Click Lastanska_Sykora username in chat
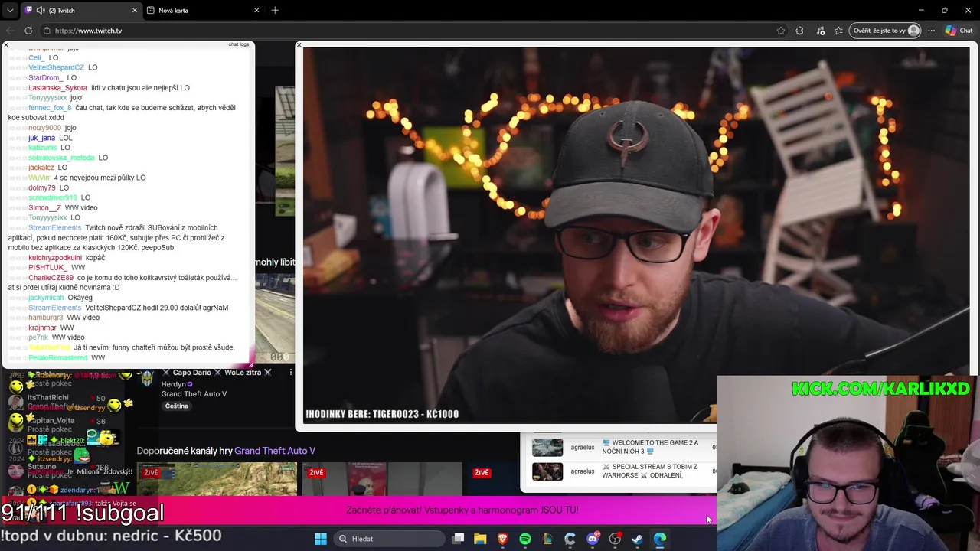 (x=58, y=88)
